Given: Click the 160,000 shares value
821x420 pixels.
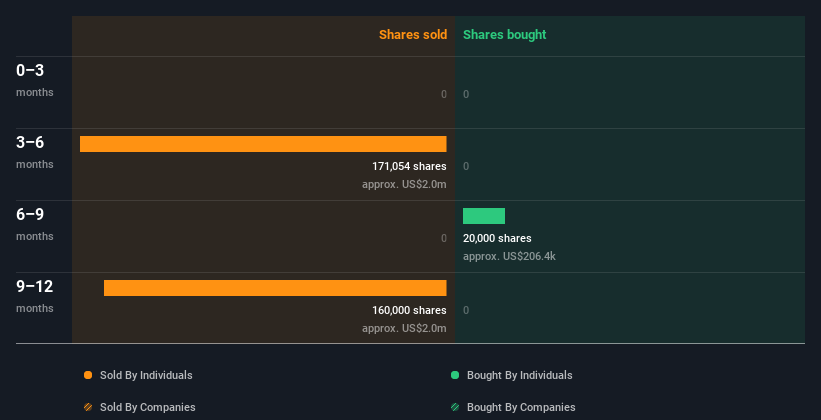Looking at the screenshot, I should pos(409,310).
